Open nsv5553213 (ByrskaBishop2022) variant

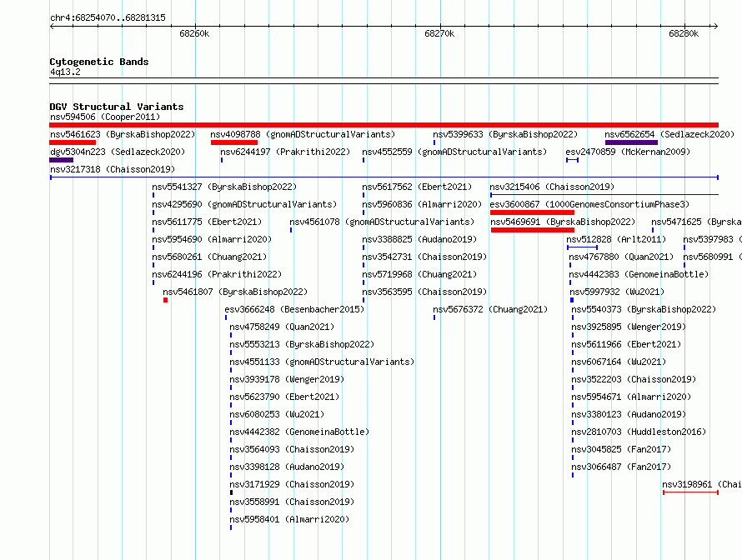[302, 344]
